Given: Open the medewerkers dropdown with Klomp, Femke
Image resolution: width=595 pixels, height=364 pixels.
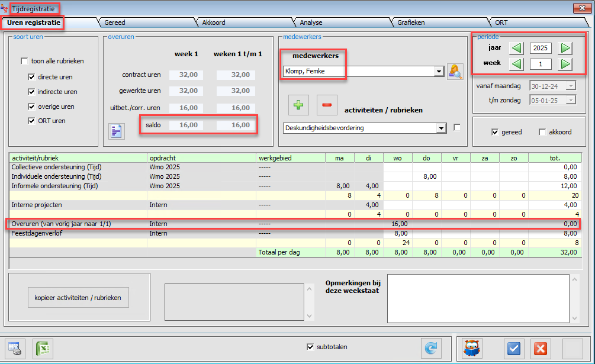Looking at the screenshot, I should tap(439, 71).
